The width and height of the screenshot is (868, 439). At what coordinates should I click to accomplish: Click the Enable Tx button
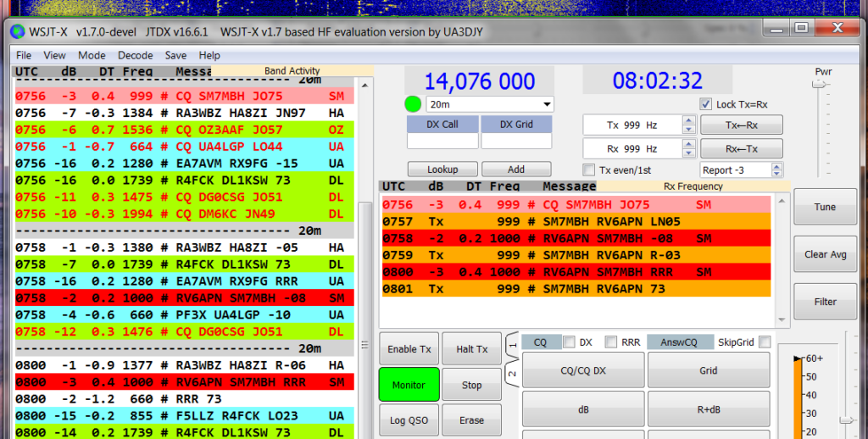[x=409, y=349]
